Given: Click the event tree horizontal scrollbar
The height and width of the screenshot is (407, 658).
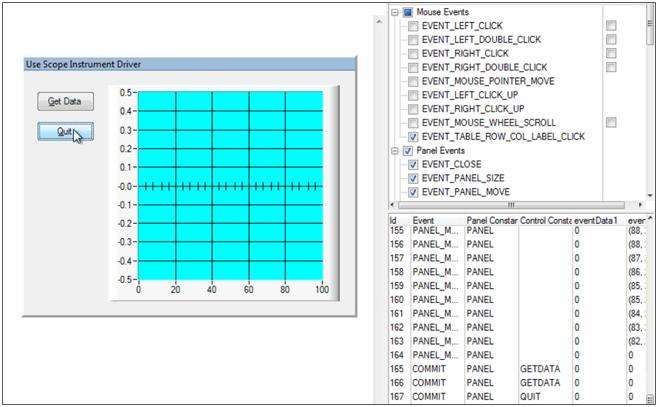Looking at the screenshot, I should tap(510, 204).
